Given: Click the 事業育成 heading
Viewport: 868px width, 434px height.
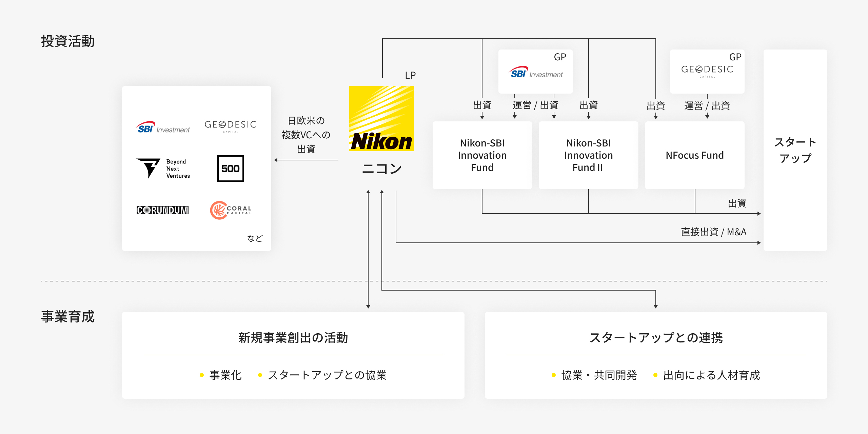Looking at the screenshot, I should [x=68, y=317].
